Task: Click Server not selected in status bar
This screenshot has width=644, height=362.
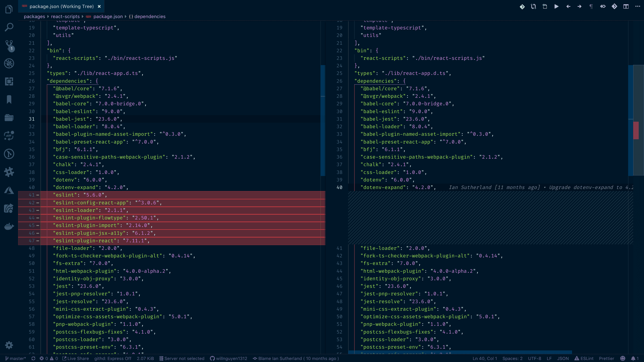Action: coord(182,358)
